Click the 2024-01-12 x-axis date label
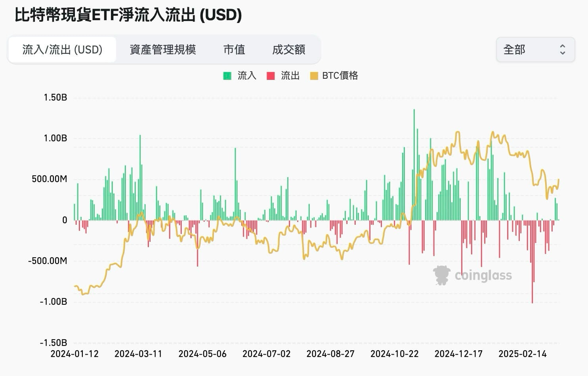Screen dimensions: 588x376 75,354
